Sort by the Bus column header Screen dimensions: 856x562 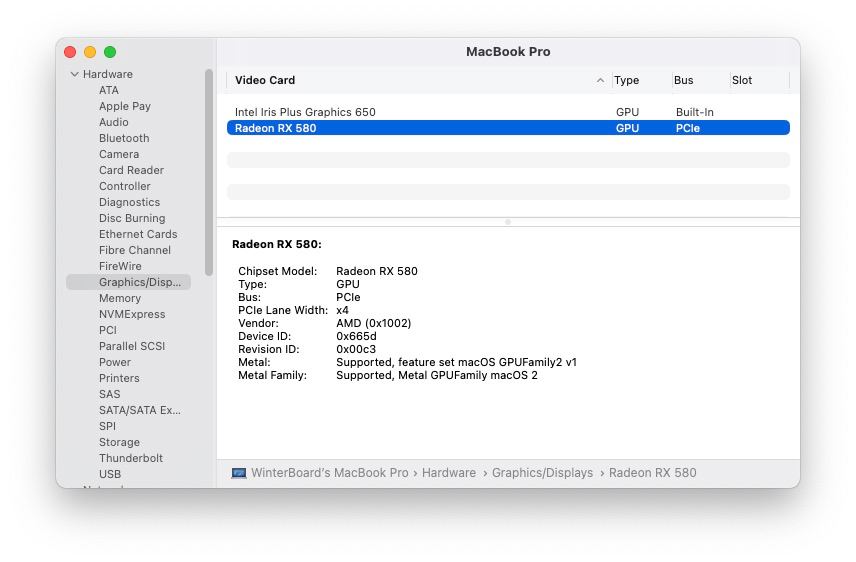pyautogui.click(x=683, y=80)
